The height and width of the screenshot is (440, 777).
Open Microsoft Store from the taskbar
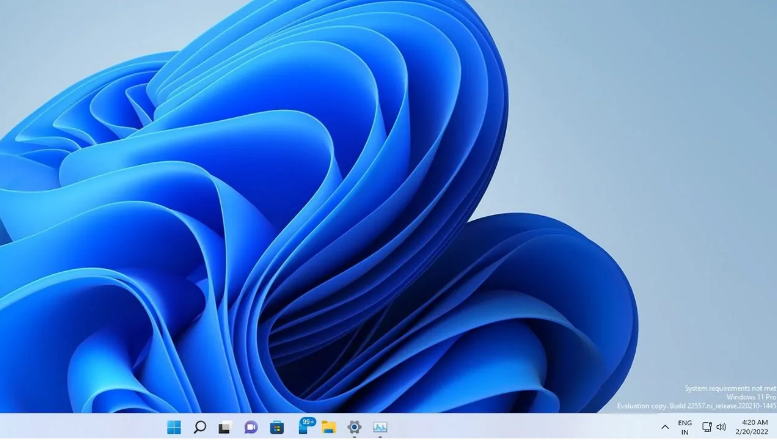277,427
